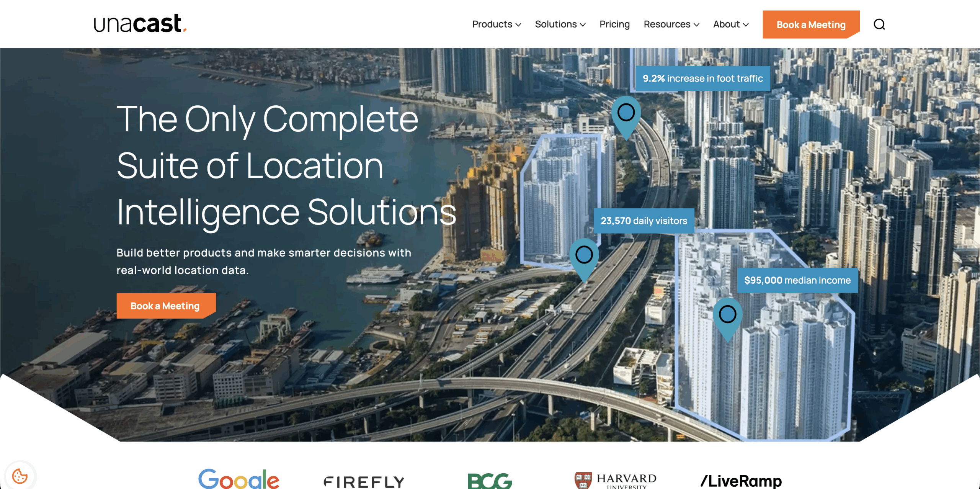Expand the Products dropdown menu
The width and height of the screenshot is (980, 489).
tap(497, 25)
